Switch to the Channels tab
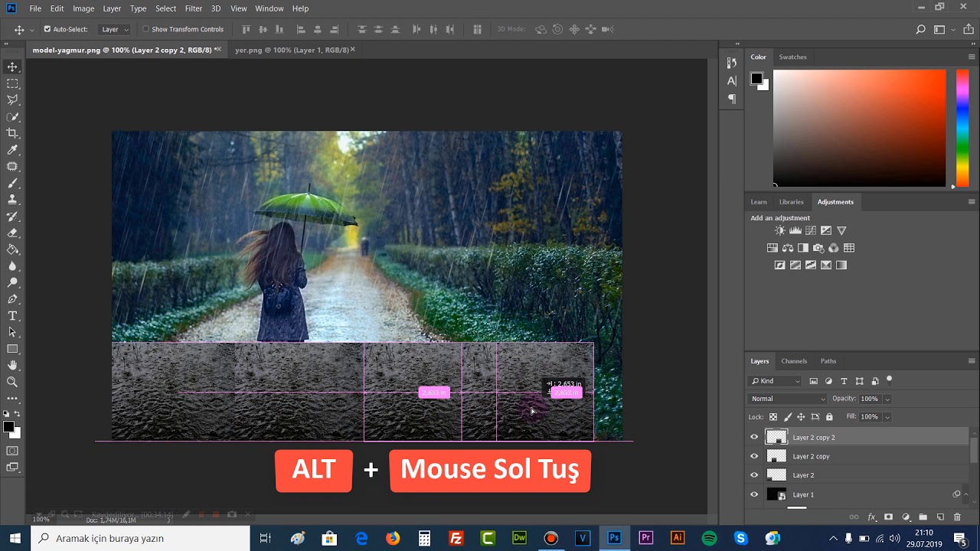This screenshot has width=980, height=551. tap(794, 361)
